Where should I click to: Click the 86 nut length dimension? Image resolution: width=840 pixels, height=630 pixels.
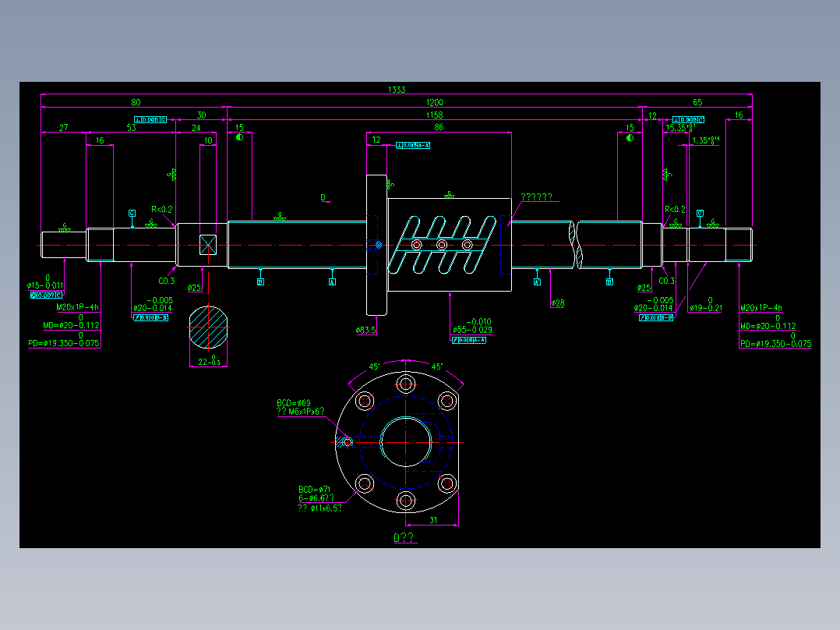(439, 127)
